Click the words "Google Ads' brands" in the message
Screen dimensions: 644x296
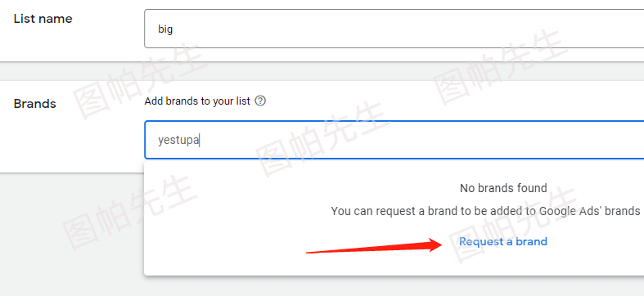click(x=589, y=211)
